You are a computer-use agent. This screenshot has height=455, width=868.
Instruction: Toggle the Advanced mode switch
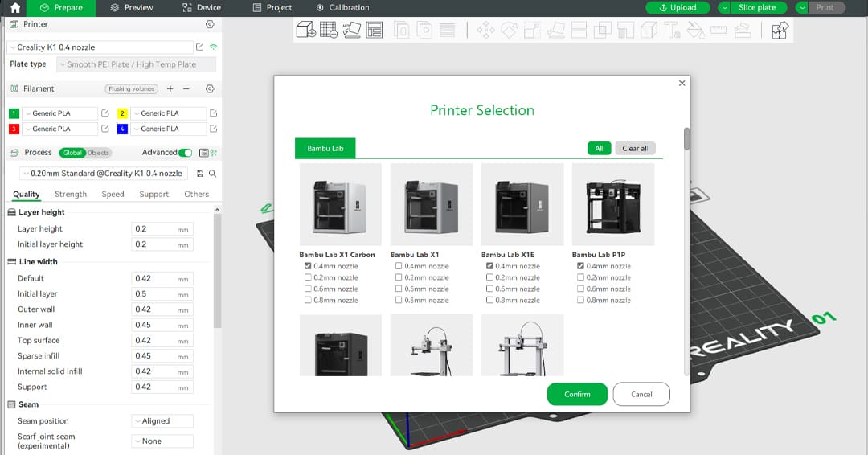[x=186, y=152]
